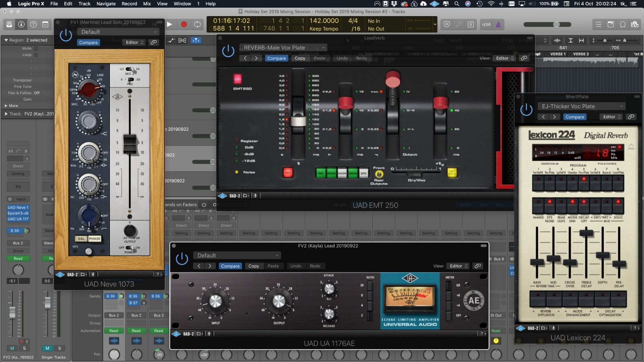
Task: Click Compare in the 1176AE plugin window
Action: [x=230, y=266]
